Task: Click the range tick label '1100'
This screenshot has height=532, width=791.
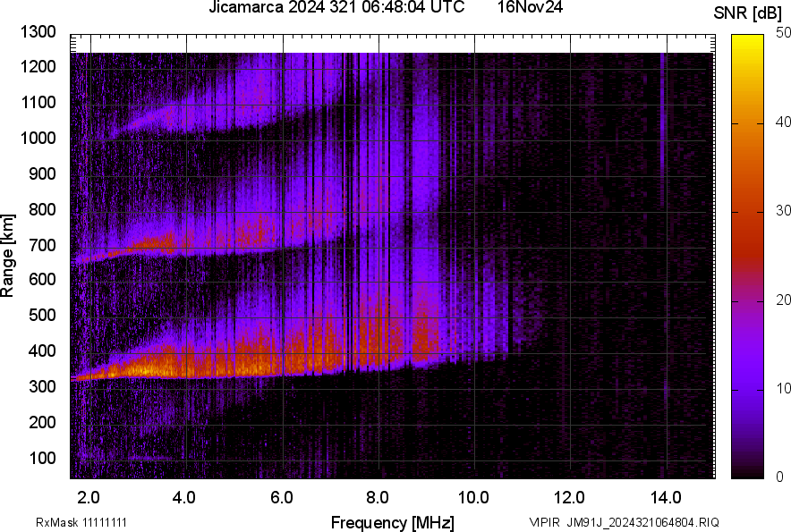Action: tap(38, 102)
